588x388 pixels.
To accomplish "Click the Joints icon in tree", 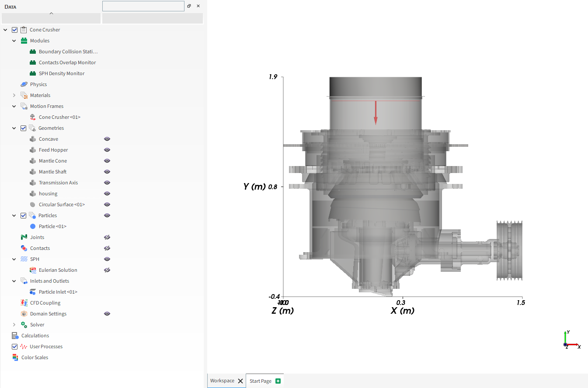I will 24,237.
